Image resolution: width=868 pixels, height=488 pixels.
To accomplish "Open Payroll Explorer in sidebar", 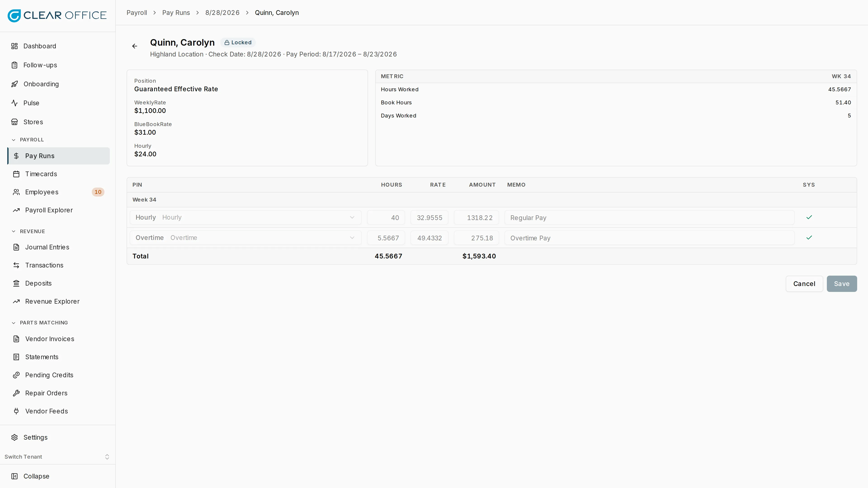I will [59, 210].
